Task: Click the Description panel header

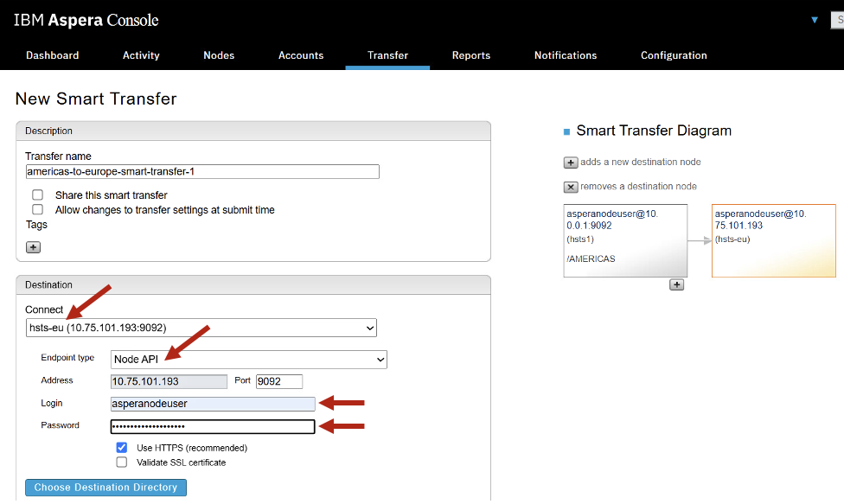Action: click(253, 131)
